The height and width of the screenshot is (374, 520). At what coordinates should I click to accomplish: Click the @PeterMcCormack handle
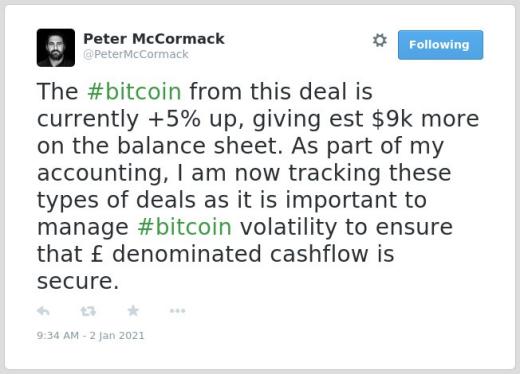pyautogui.click(x=136, y=54)
